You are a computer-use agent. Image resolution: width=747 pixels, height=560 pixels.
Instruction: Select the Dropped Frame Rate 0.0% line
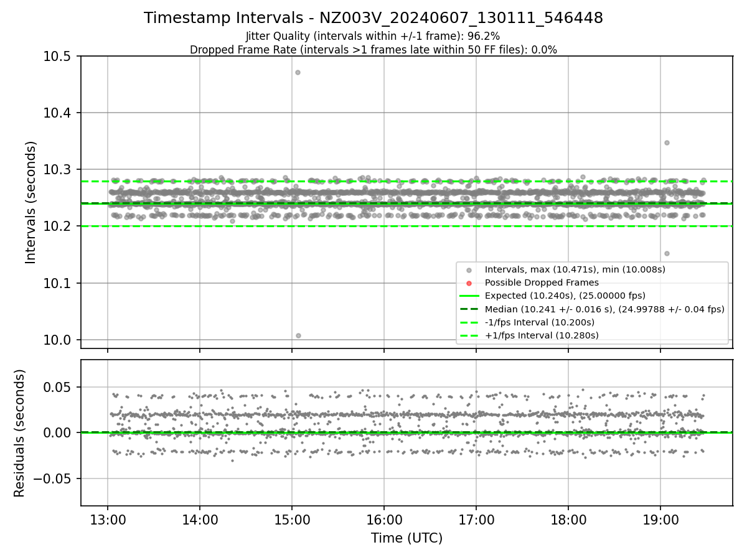(374, 50)
